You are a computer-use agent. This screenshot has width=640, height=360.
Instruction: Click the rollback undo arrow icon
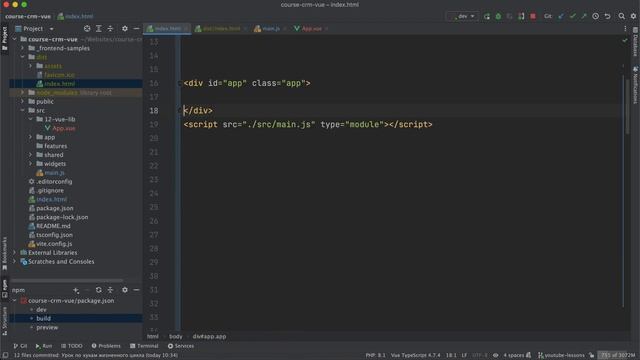pos(607,16)
